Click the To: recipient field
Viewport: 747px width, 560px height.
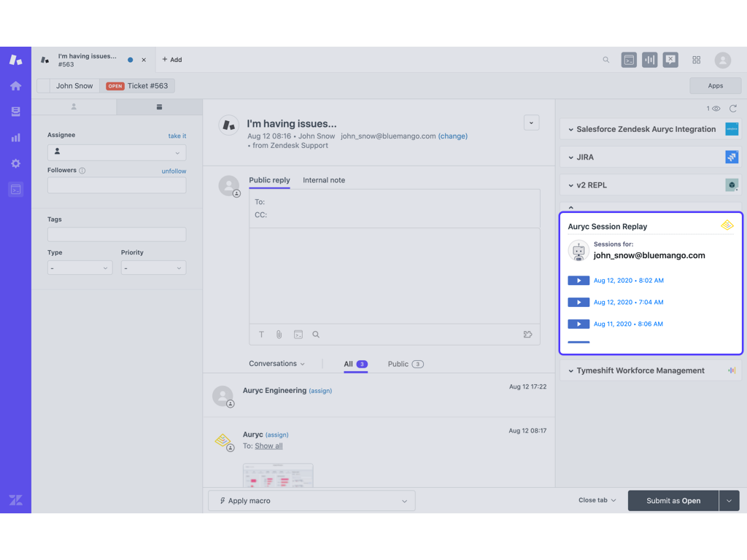point(395,202)
